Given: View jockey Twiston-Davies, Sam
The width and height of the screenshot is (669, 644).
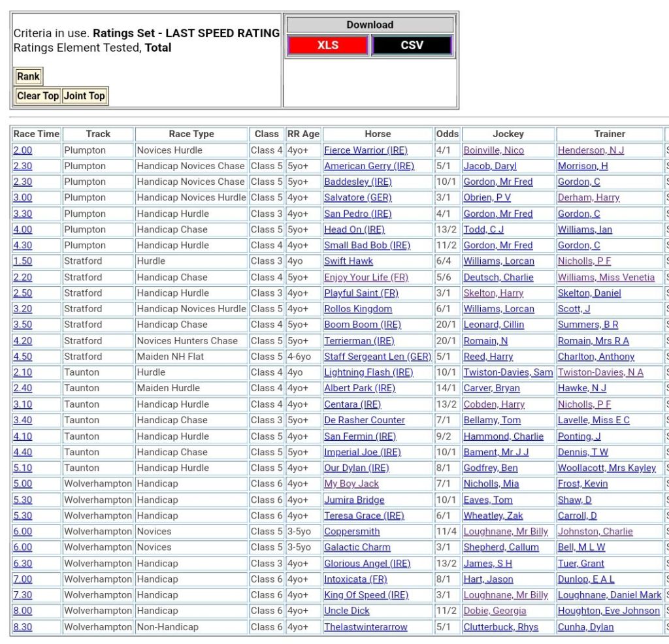Looking at the screenshot, I should click(508, 372).
